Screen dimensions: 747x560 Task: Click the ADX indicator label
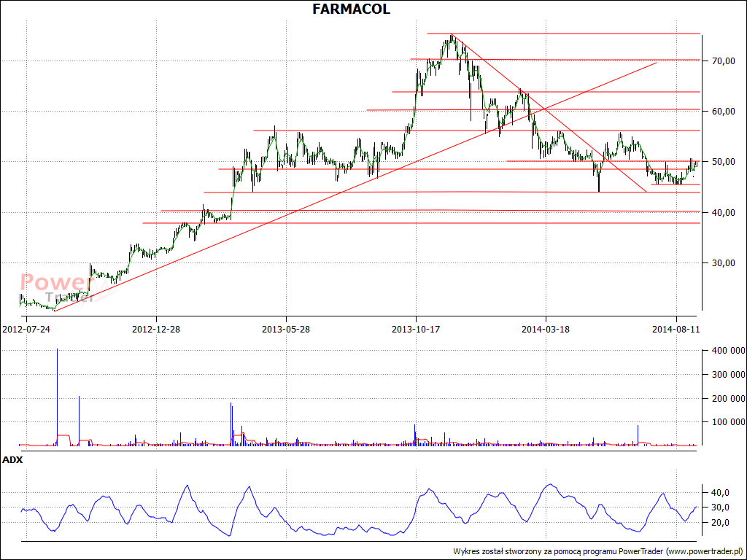click(12, 460)
